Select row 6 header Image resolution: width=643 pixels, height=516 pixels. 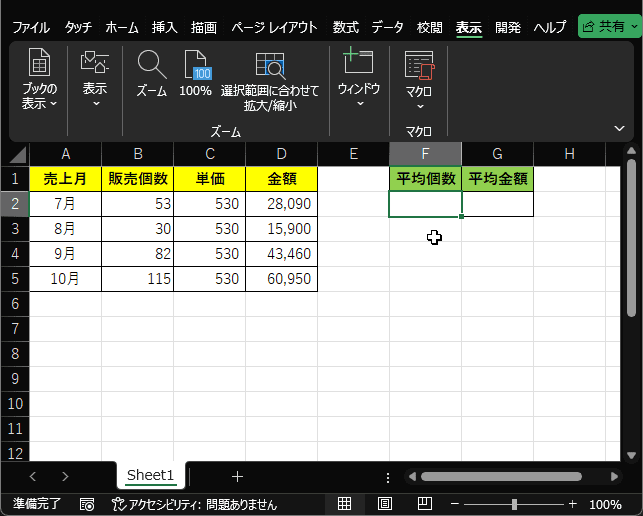click(x=15, y=304)
